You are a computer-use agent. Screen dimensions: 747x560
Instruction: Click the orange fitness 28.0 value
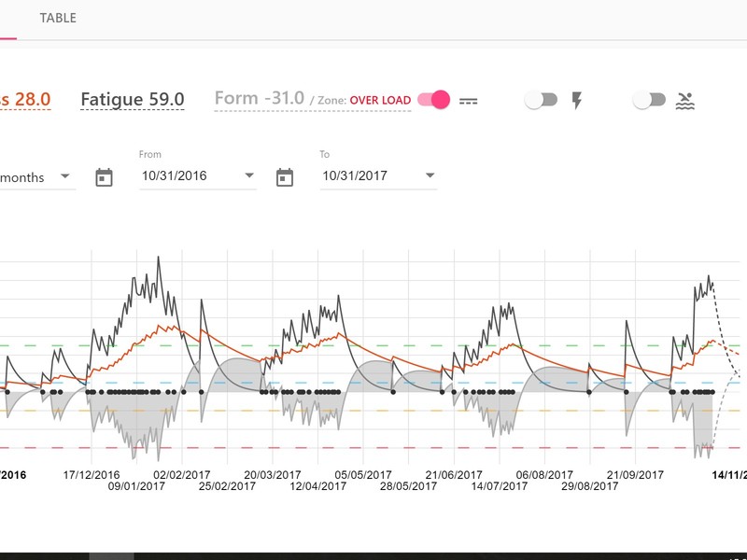33,99
